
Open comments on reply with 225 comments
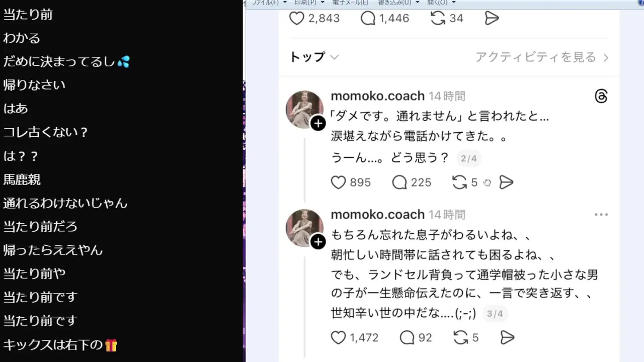pos(399,183)
